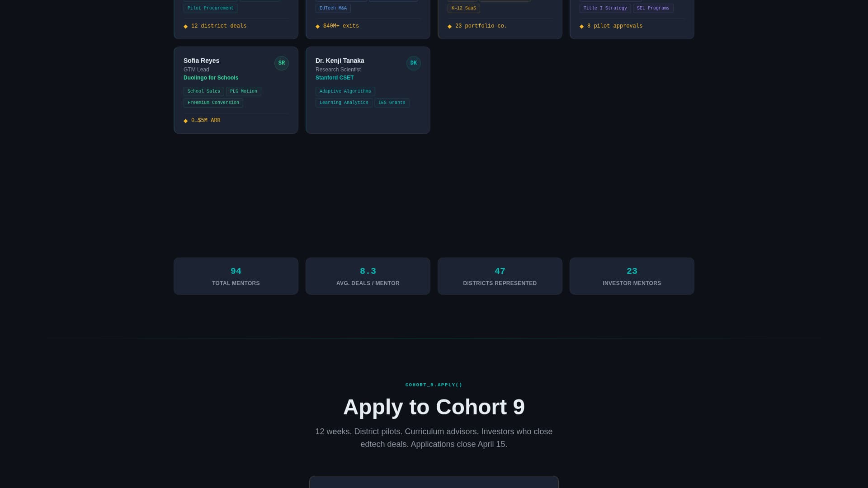Click the 12 district deals text
The width and height of the screenshot is (868, 488).
coord(219,26)
